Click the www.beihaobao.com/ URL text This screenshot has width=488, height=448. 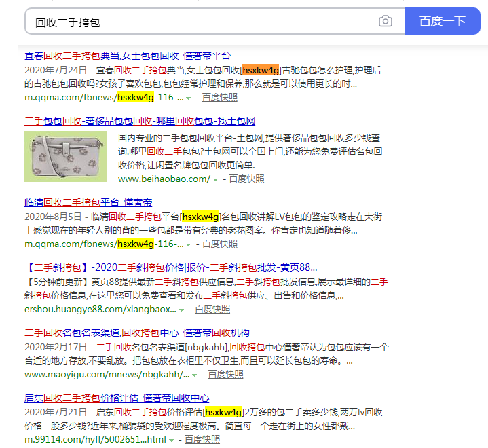pos(164,179)
